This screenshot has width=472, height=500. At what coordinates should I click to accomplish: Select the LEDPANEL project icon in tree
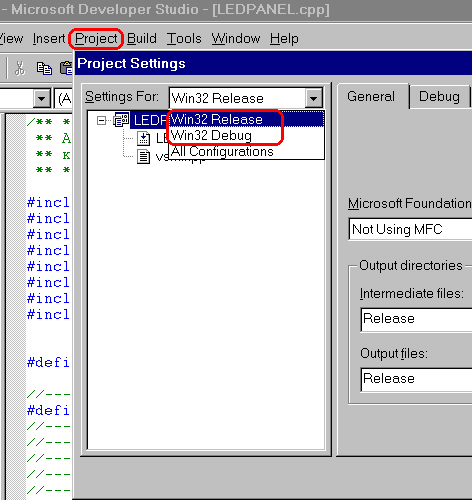[121, 120]
